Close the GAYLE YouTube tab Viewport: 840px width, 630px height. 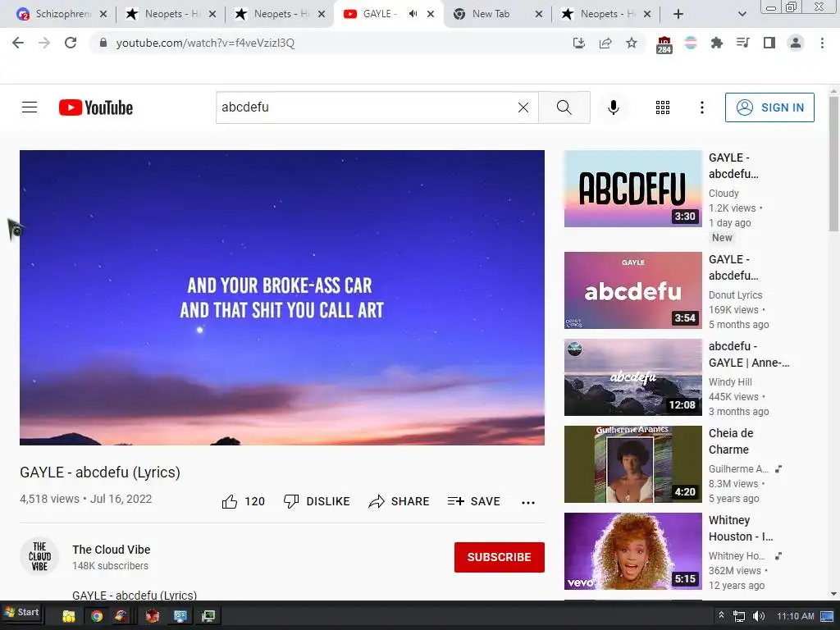click(430, 14)
